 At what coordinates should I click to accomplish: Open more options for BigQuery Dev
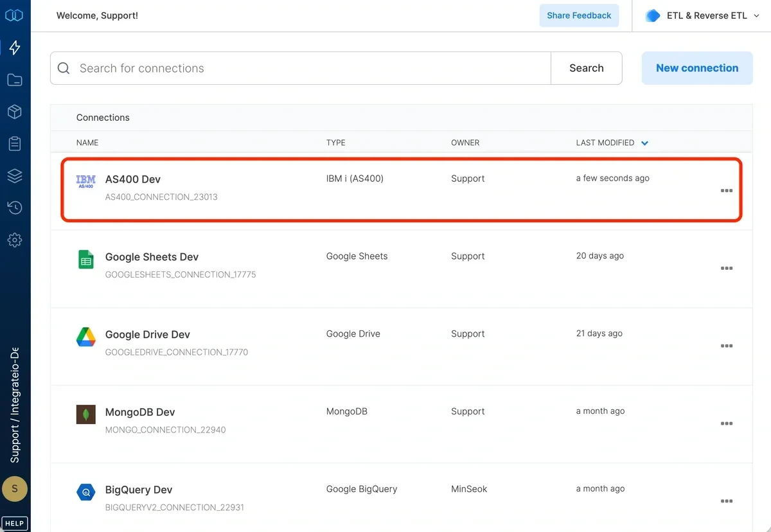coord(727,501)
